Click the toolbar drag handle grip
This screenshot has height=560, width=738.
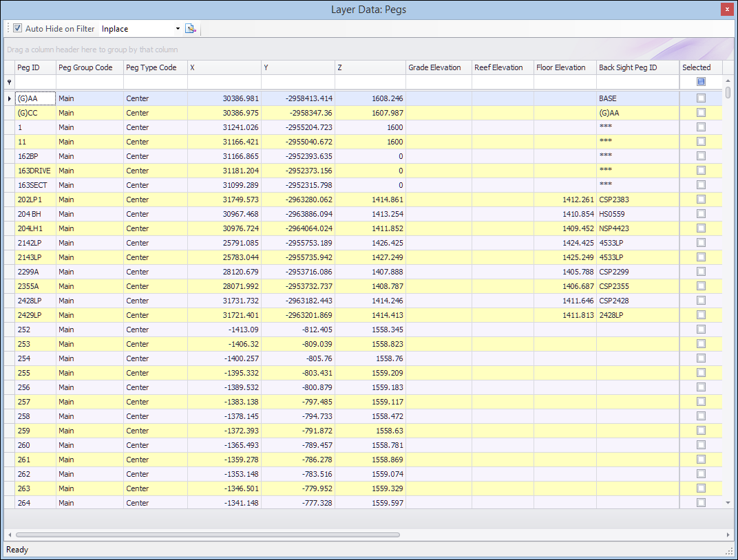[8, 29]
